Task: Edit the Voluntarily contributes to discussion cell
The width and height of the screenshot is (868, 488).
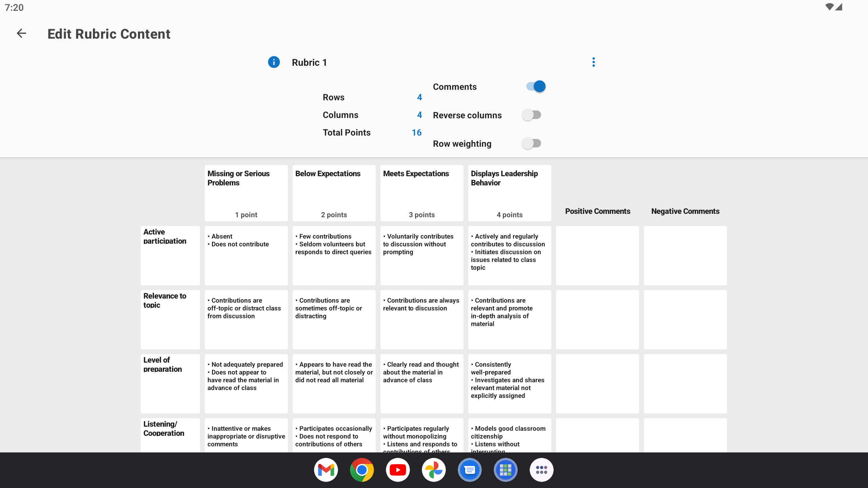Action: pyautogui.click(x=422, y=256)
